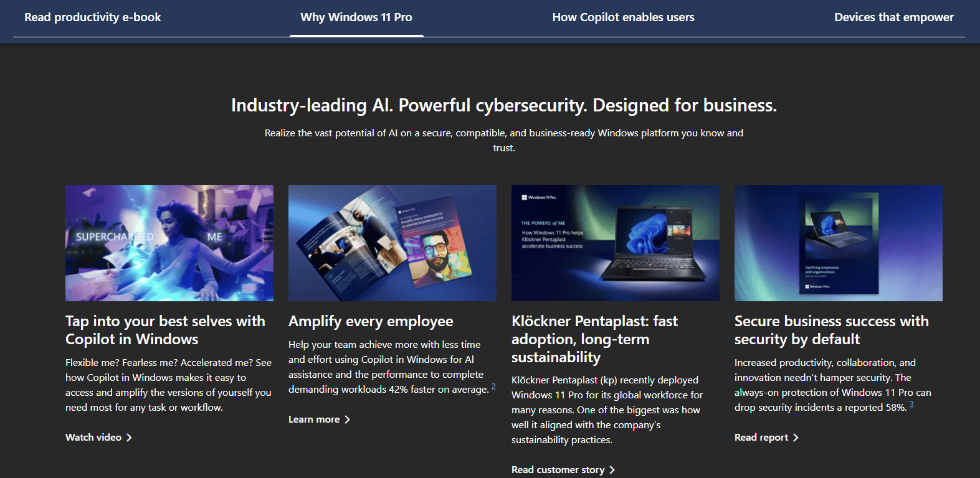Click the Amplify every employee heading

371,321
